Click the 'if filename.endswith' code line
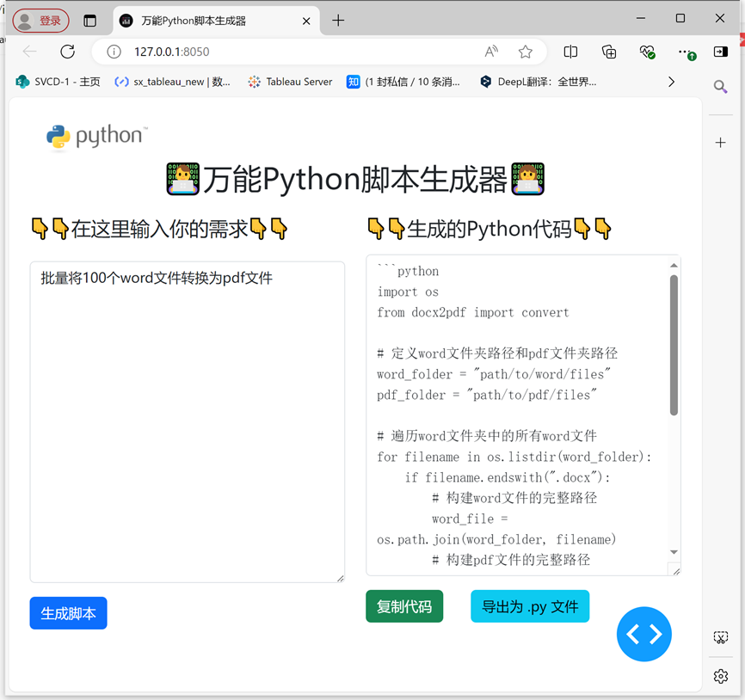The width and height of the screenshot is (745, 700). pyautogui.click(x=508, y=477)
